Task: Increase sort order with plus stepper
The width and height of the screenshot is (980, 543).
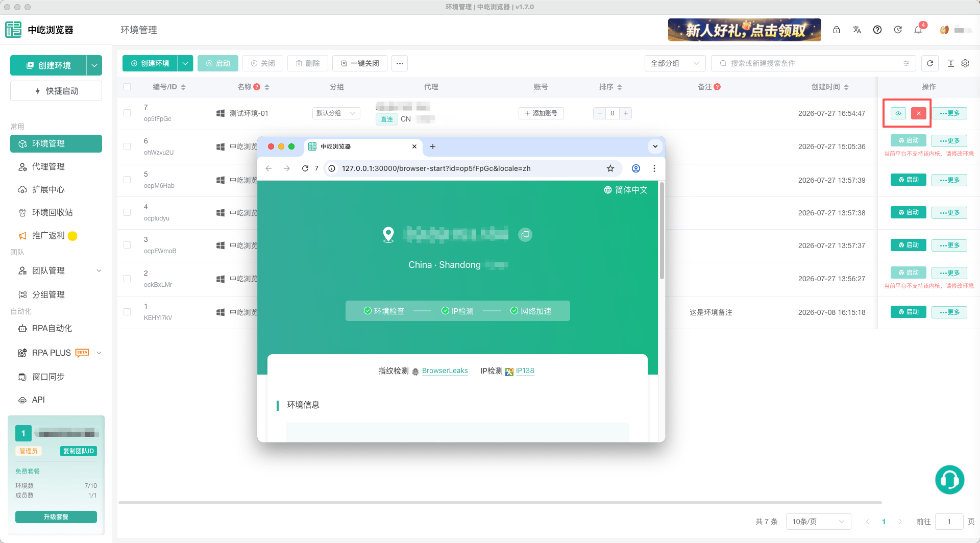Action: [x=626, y=113]
